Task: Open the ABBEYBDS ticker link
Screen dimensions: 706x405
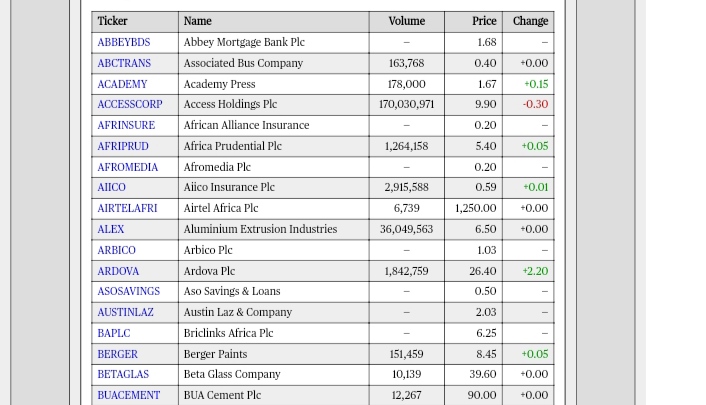Action: [x=124, y=42]
